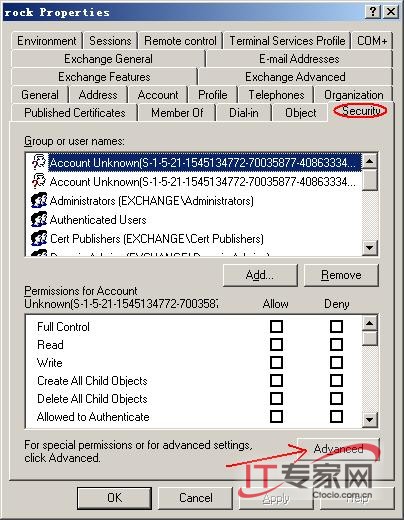Switch to the Member Of tab
The width and height of the screenshot is (404, 520).
pos(177,113)
